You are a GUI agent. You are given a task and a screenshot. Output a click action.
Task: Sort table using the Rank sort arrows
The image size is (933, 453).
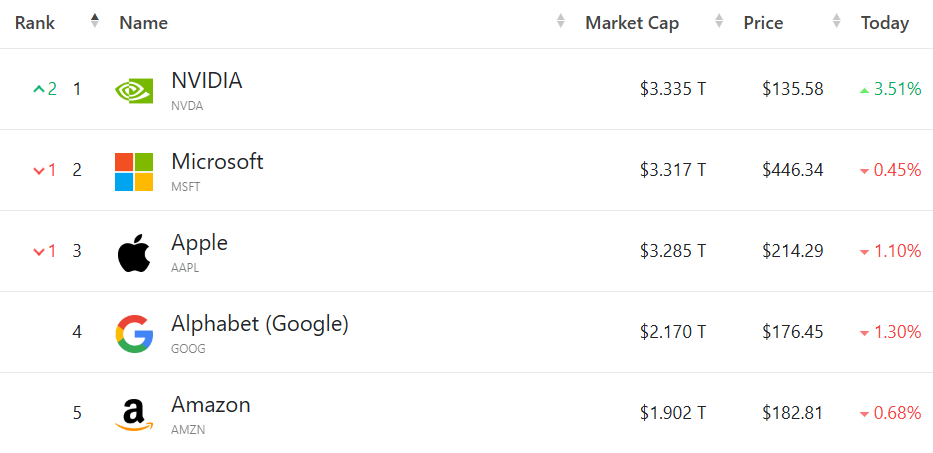(95, 21)
